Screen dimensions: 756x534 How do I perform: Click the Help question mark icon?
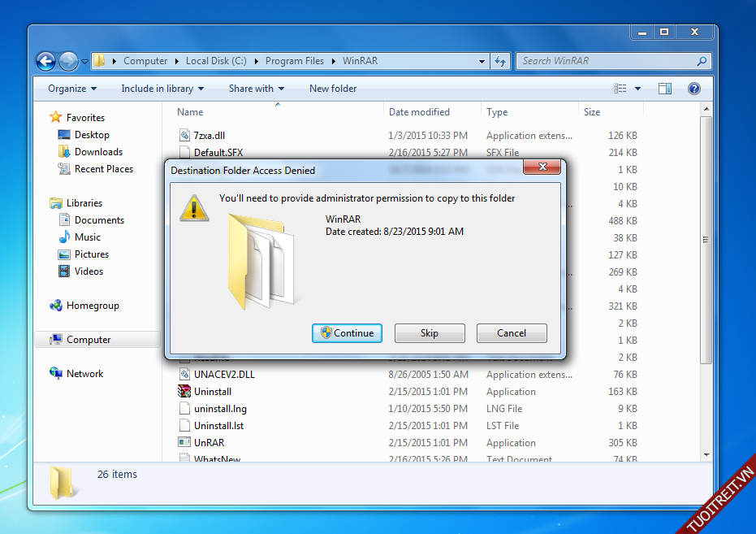click(x=693, y=89)
